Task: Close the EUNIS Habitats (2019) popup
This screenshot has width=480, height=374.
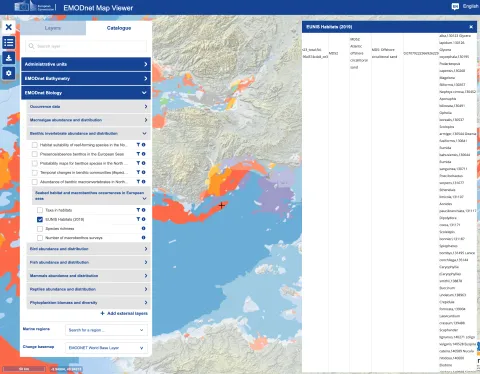Action: (471, 27)
